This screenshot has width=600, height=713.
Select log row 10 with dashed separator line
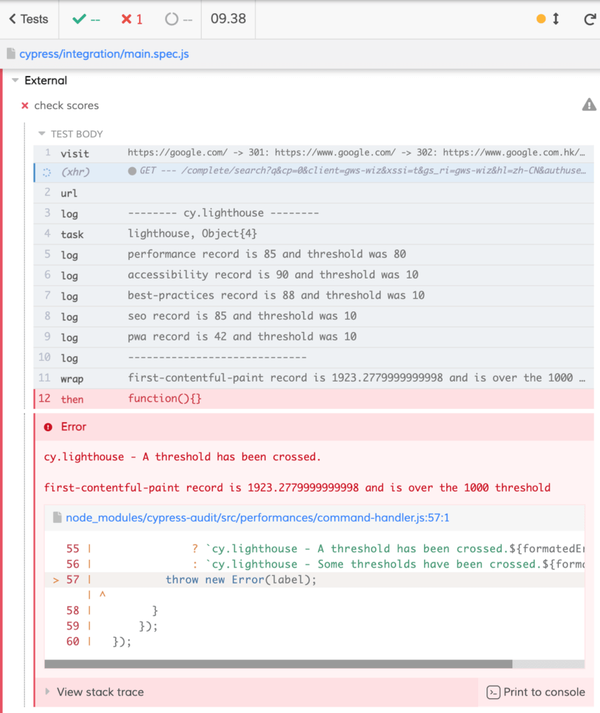(x=313, y=357)
